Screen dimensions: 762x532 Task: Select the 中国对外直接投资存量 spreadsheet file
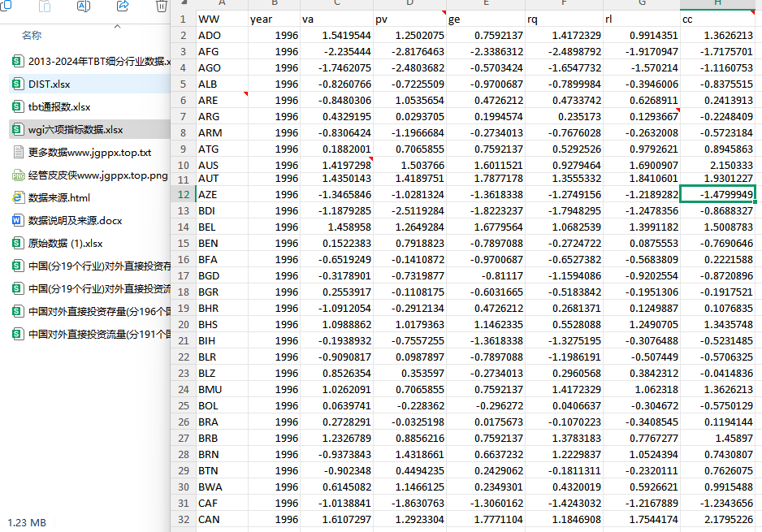point(90,311)
